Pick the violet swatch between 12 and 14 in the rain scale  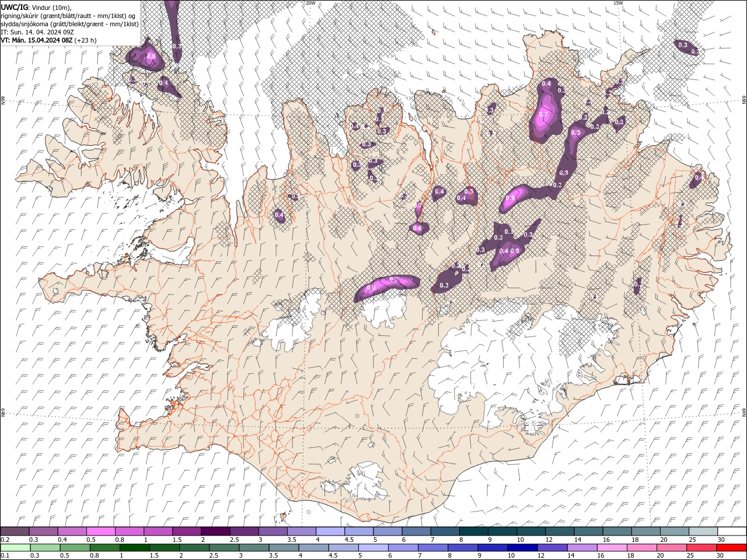[553, 548]
